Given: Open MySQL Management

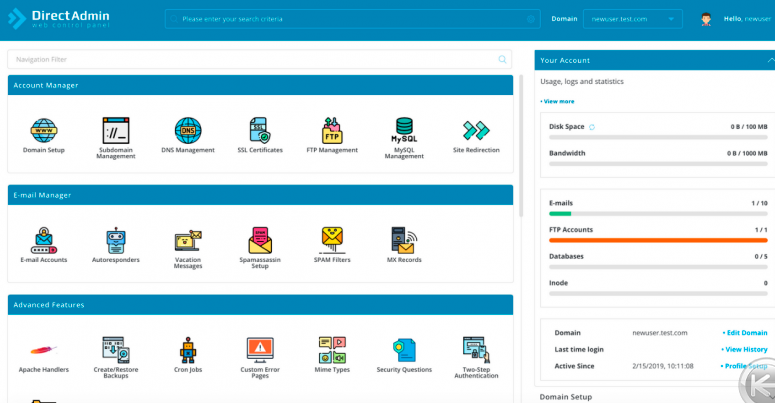Looking at the screenshot, I should point(404,131).
